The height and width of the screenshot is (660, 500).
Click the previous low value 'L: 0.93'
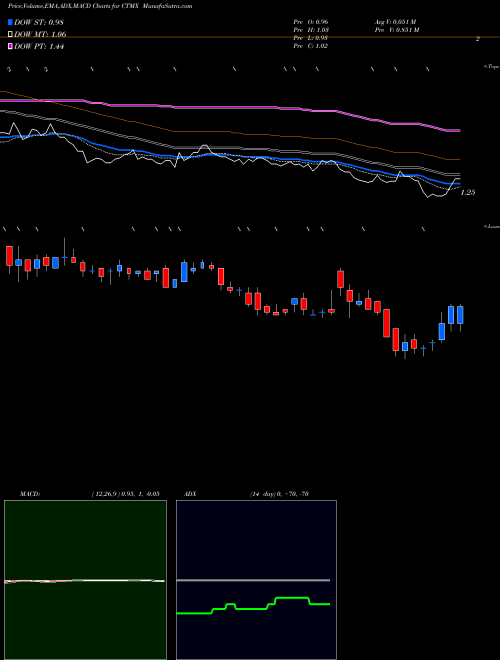pos(319,38)
